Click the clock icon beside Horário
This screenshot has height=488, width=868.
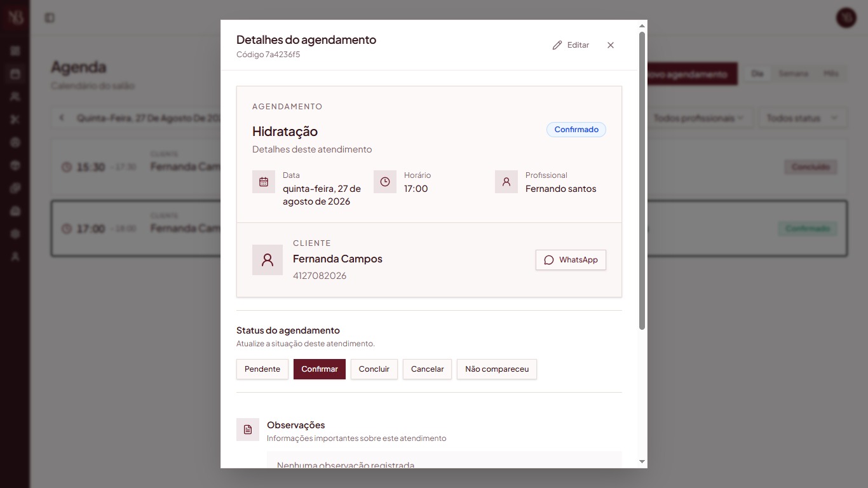click(385, 182)
